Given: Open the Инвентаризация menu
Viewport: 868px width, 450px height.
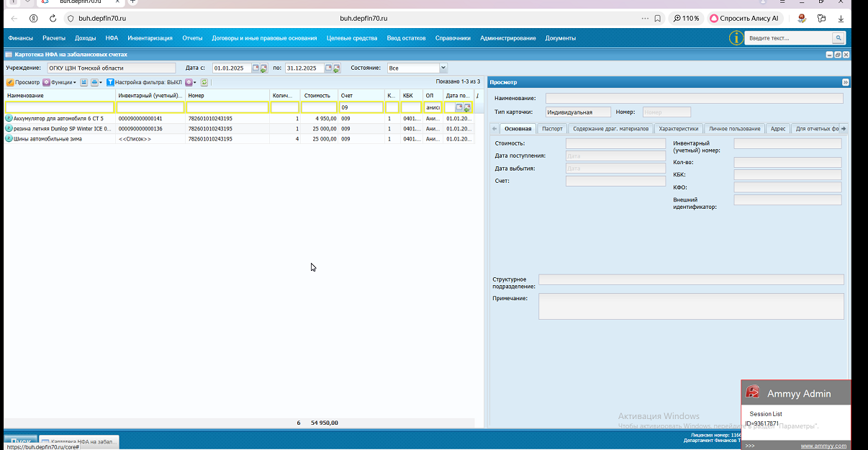Looking at the screenshot, I should pyautogui.click(x=150, y=38).
